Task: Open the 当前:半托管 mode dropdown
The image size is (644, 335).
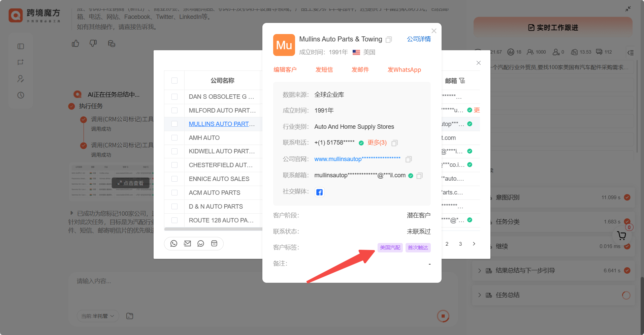Action: (x=98, y=316)
